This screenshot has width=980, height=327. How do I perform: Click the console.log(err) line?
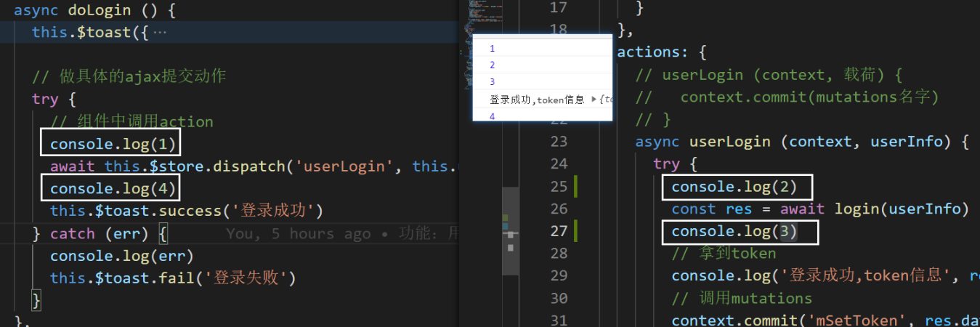point(122,257)
